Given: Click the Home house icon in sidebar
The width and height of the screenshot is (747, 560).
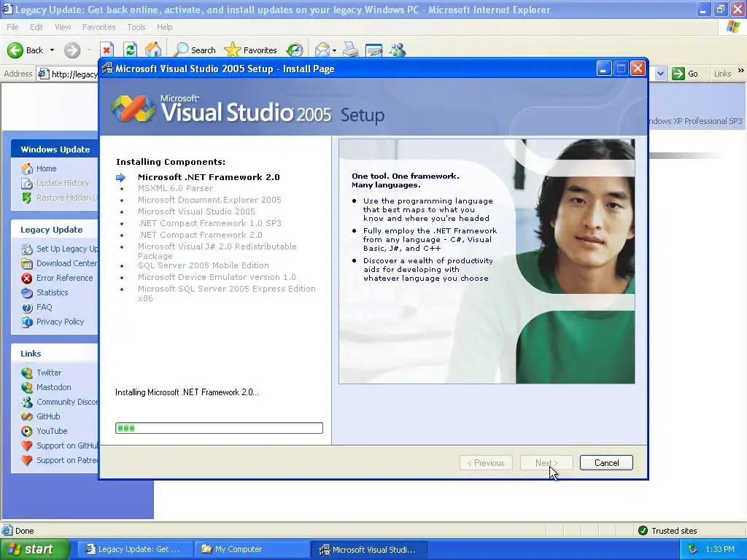Looking at the screenshot, I should pos(27,169).
